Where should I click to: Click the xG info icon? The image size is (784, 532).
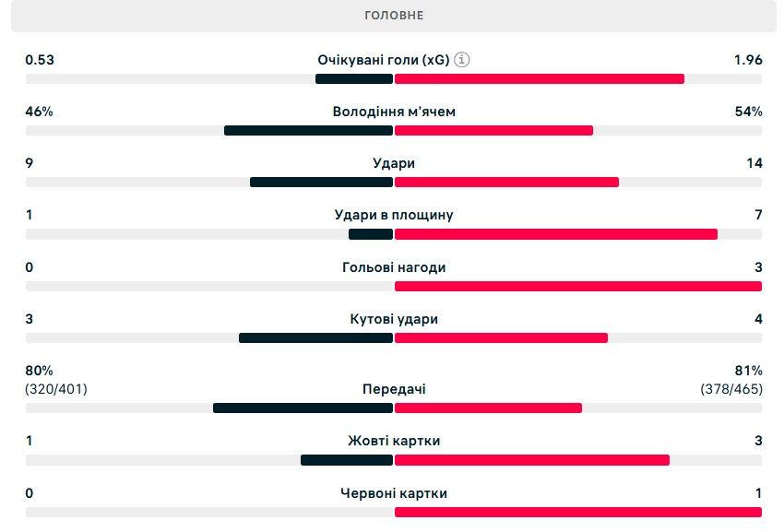coord(463,60)
